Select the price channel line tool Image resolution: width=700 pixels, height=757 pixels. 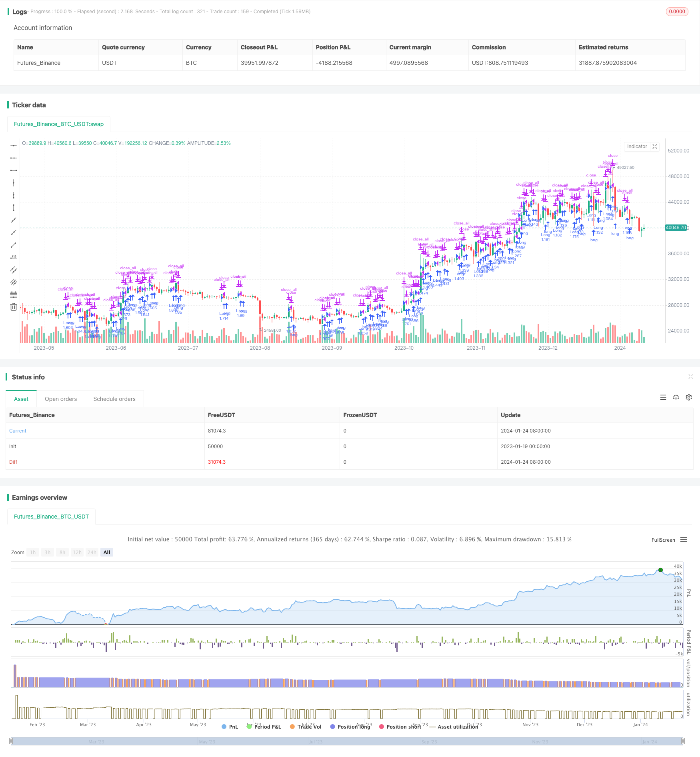click(14, 270)
